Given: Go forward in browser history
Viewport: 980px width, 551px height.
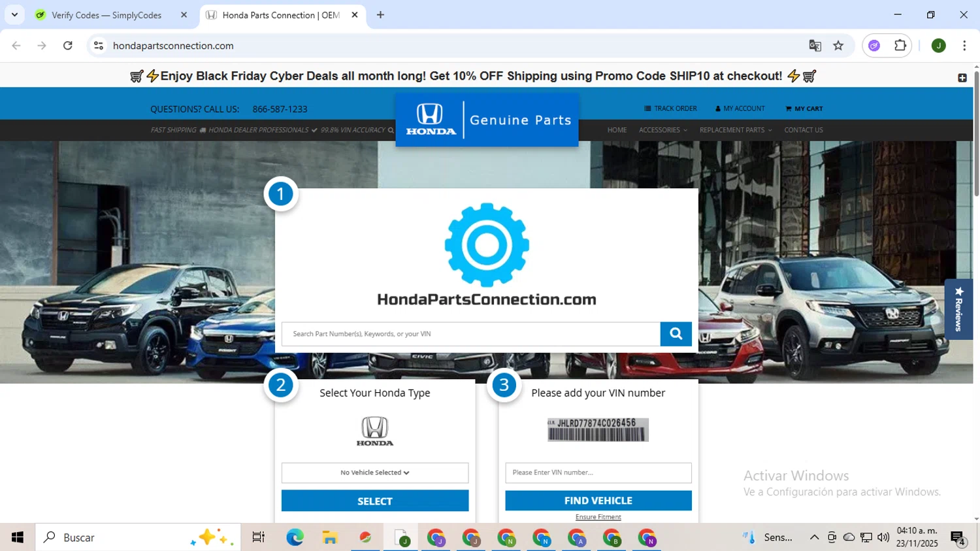Looking at the screenshot, I should [42, 46].
